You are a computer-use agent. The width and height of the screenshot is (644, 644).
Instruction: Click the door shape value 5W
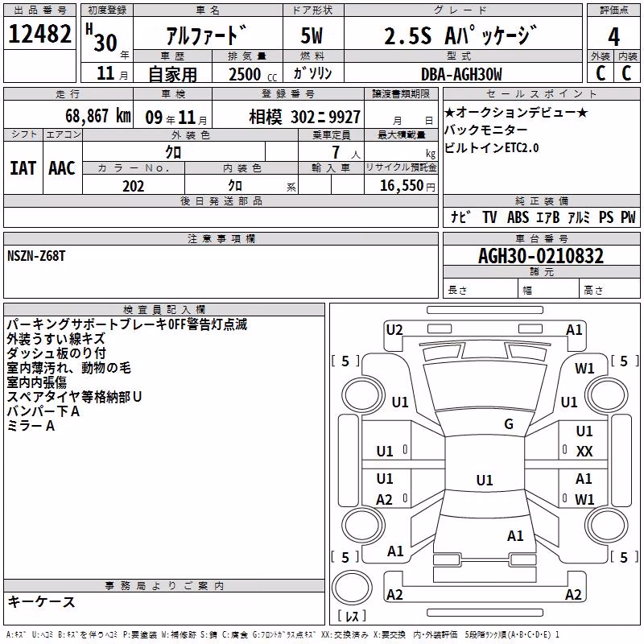coord(312,35)
